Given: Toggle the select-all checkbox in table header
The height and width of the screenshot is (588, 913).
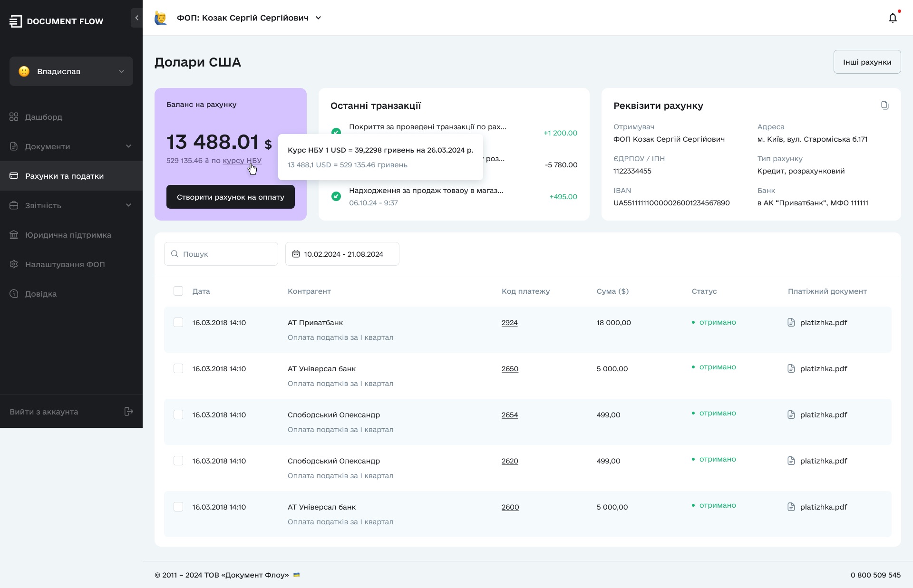Looking at the screenshot, I should [x=178, y=291].
